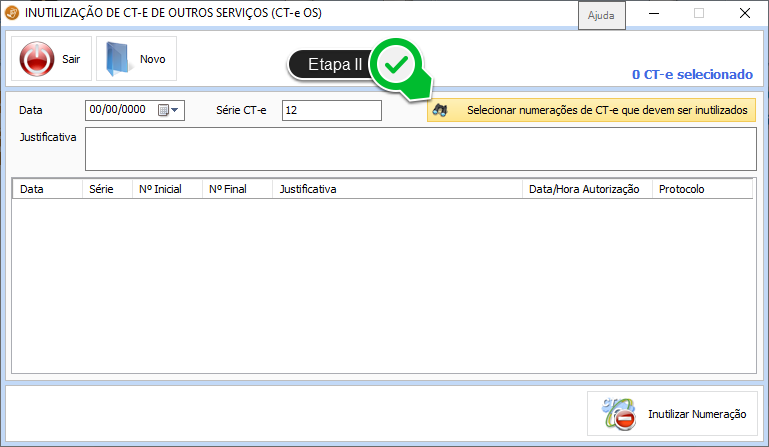Click the Etapa II step label
The height and width of the screenshot is (447, 769).
tap(334, 65)
